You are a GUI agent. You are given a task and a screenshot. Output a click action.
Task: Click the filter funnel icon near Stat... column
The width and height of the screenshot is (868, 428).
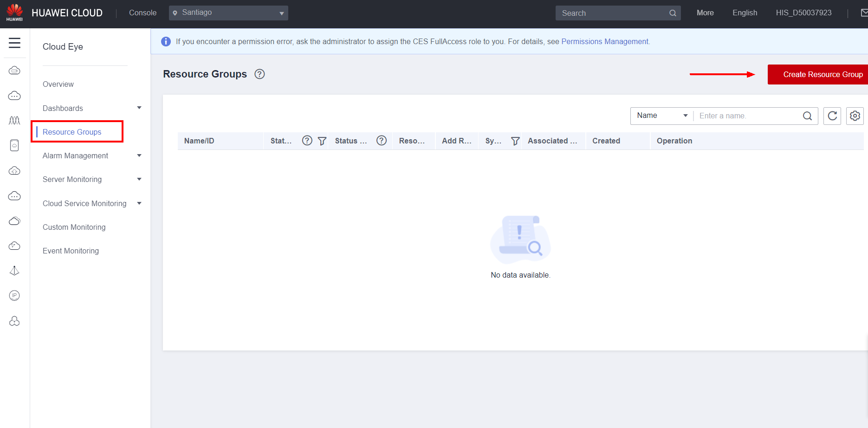click(x=322, y=141)
